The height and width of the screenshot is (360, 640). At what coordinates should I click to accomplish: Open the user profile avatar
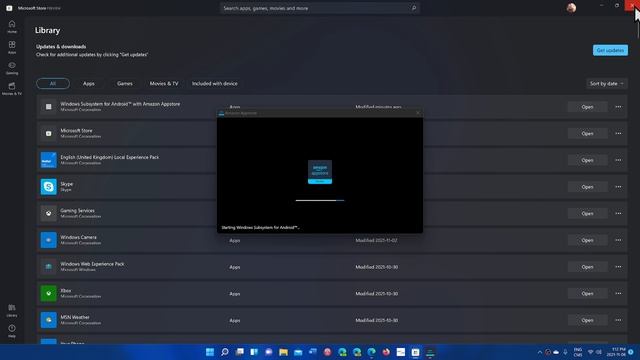pos(571,8)
